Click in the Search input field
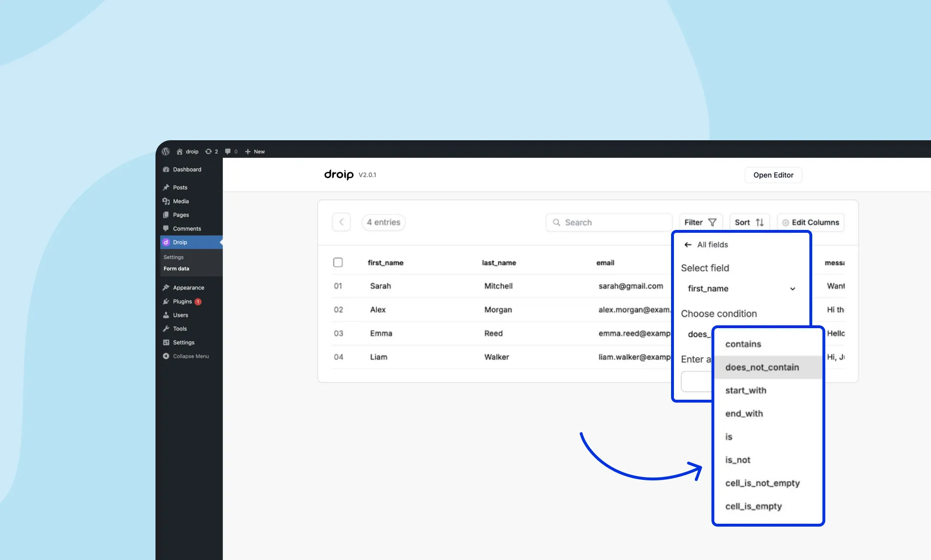Image resolution: width=931 pixels, height=560 pixels. 609,222
